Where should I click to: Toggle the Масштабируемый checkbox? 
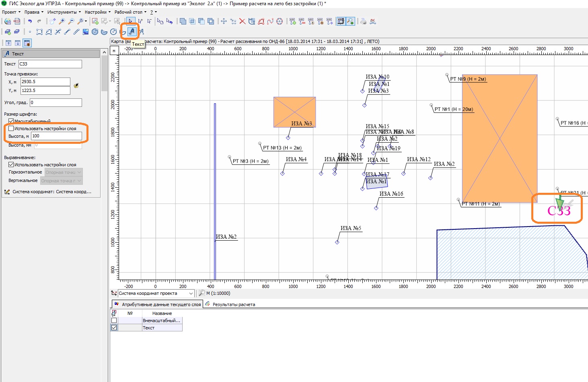(11, 121)
